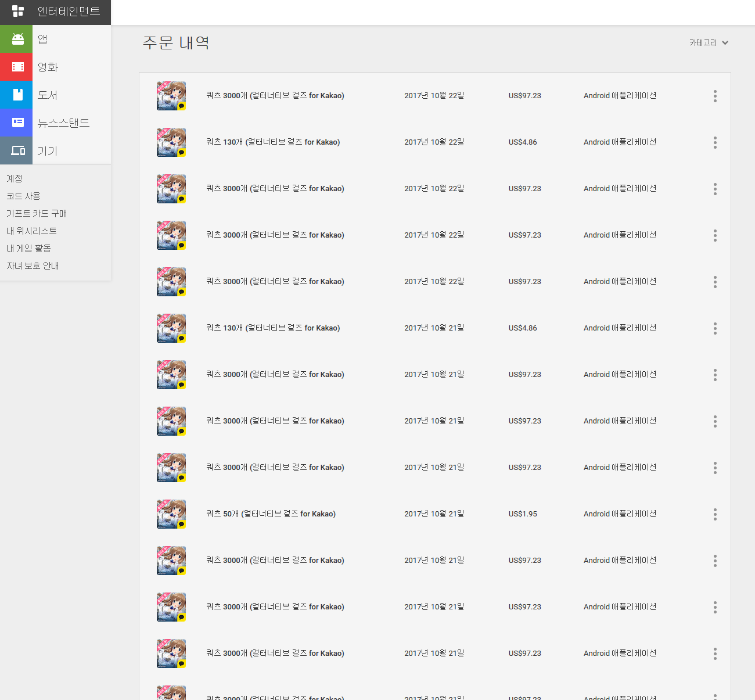
Task: Click 퀴츠 130개 title dated 10월 21일
Action: click(x=273, y=328)
